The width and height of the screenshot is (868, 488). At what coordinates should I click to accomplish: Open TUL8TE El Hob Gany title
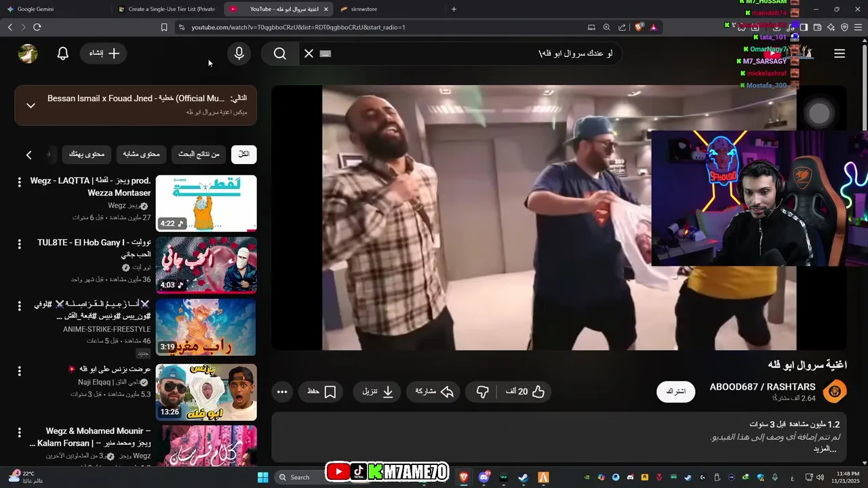point(94,249)
